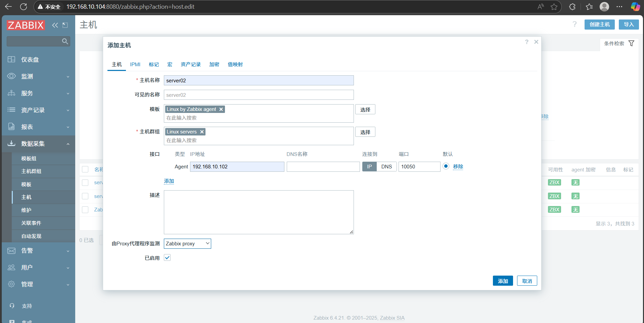
Task: Open the Copilot icon in browser
Action: [635, 7]
